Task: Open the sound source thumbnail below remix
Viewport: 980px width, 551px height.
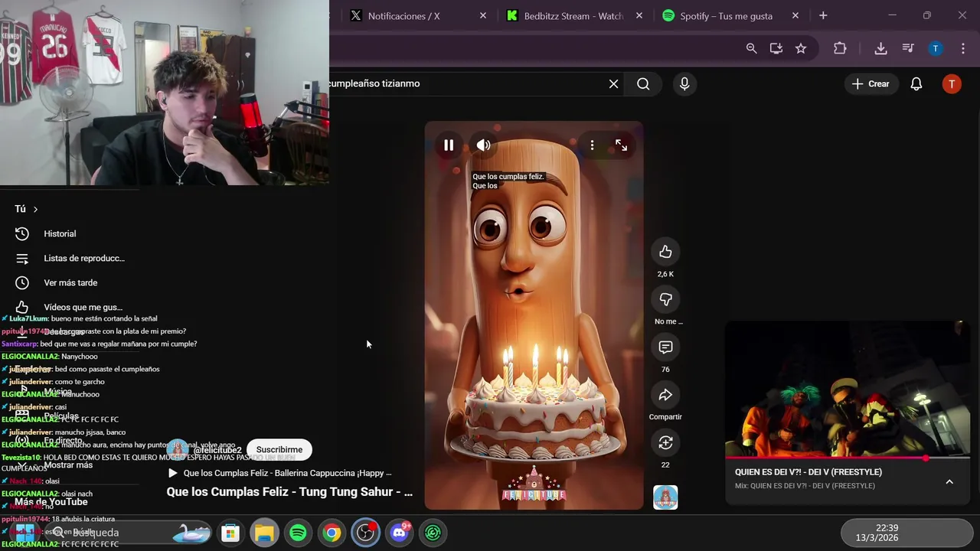Action: tap(665, 497)
